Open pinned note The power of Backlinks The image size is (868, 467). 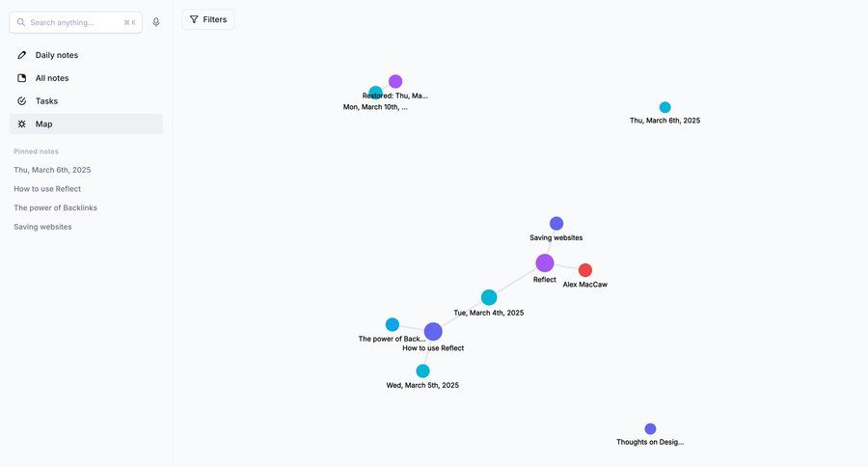tap(55, 207)
